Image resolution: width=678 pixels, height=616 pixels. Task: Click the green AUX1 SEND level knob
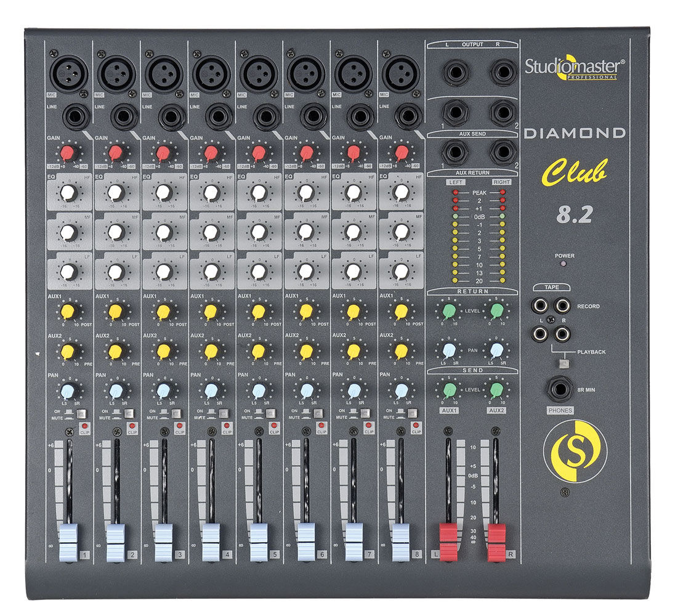point(449,391)
